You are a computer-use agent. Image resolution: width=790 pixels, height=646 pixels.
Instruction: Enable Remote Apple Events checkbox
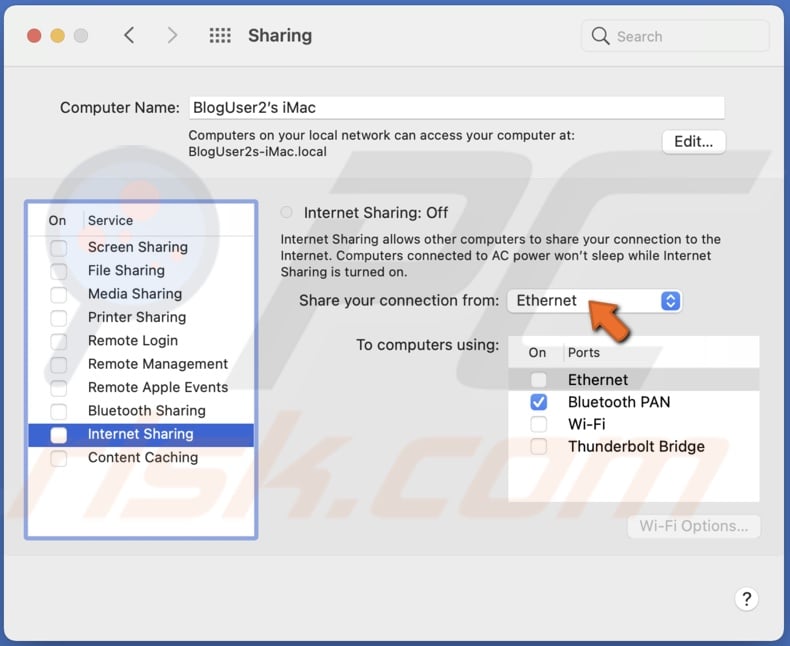[58, 387]
